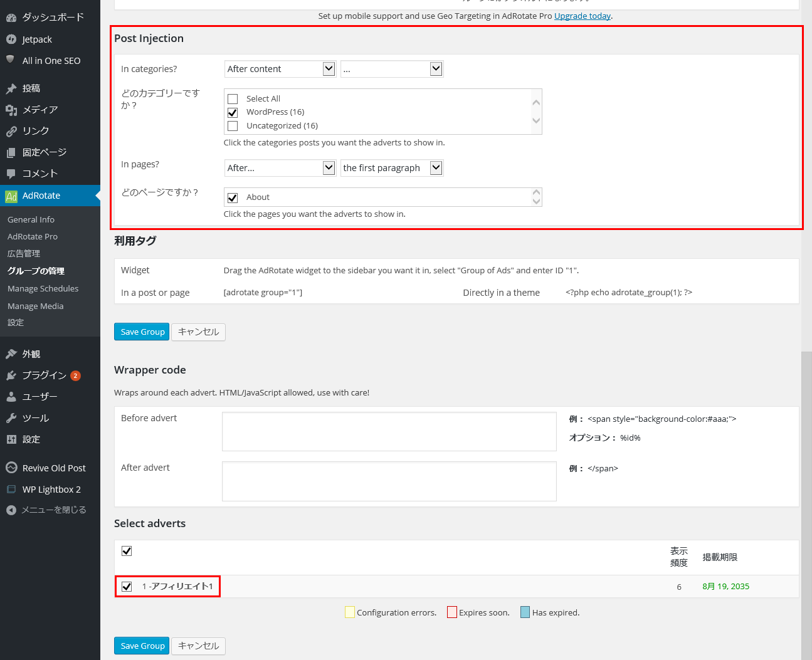The image size is (812, 660).
Task: Open the In pages After... dropdown
Action: 280,168
